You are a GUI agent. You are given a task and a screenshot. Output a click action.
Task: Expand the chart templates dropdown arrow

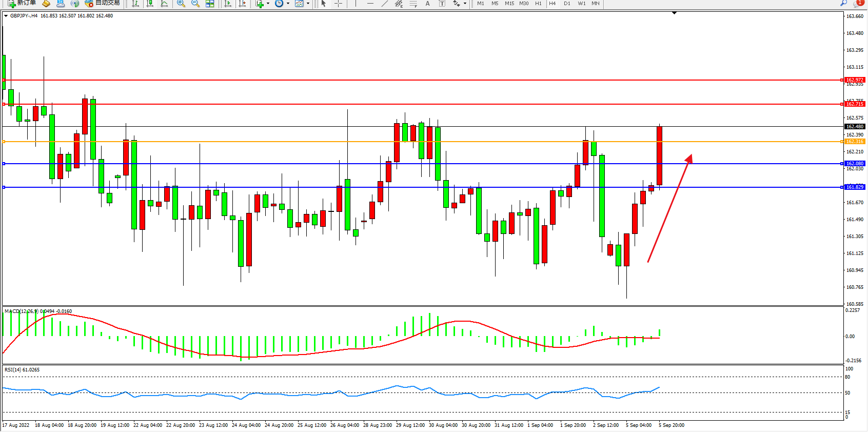tap(308, 4)
